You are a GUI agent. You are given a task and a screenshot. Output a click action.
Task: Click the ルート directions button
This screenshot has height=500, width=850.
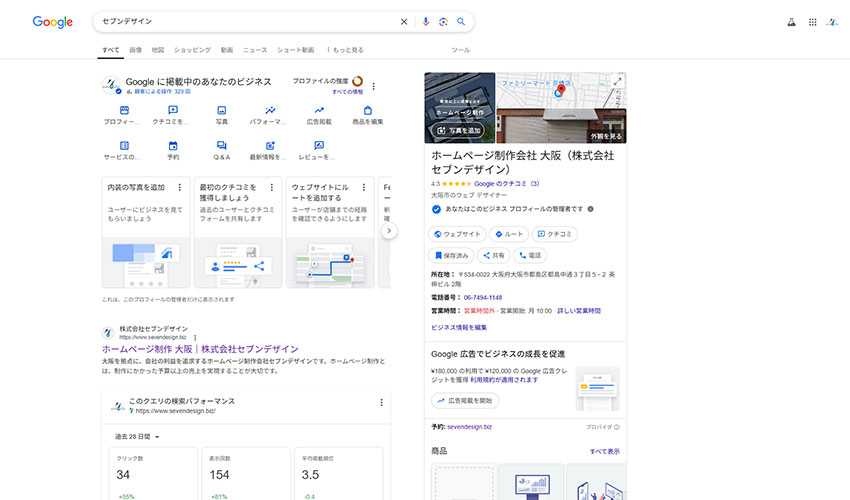pos(509,234)
